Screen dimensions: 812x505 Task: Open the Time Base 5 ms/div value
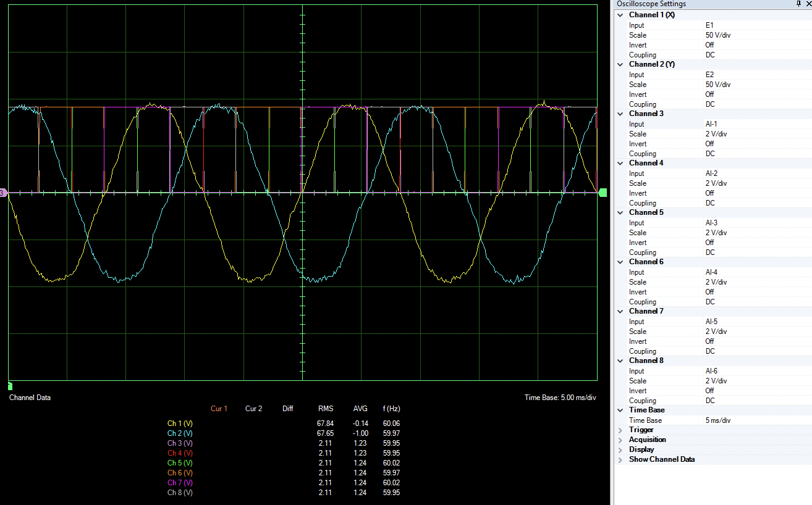click(718, 420)
